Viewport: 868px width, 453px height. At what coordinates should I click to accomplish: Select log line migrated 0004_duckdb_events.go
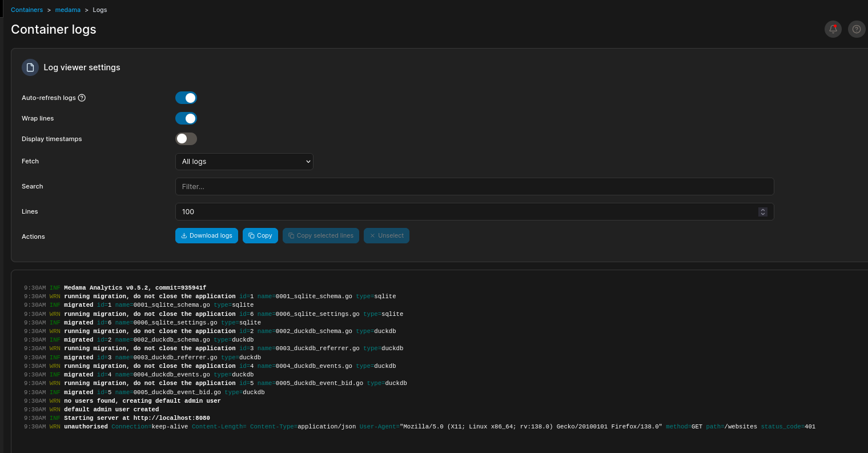pyautogui.click(x=139, y=375)
